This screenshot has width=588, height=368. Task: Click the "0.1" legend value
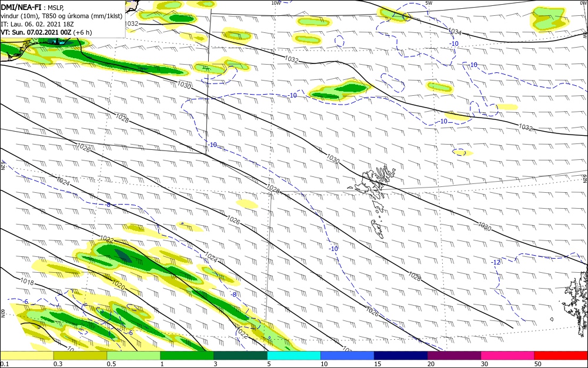point(4,364)
